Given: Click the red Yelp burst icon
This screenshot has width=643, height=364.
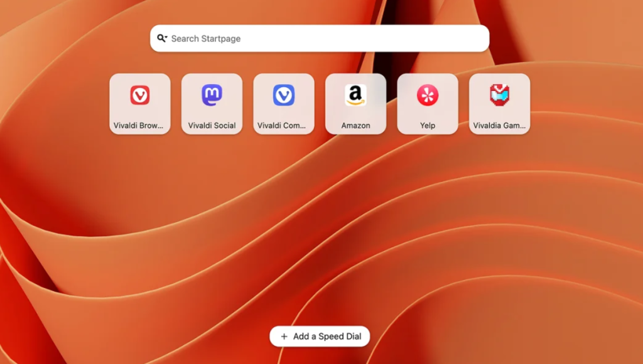Looking at the screenshot, I should [x=428, y=95].
